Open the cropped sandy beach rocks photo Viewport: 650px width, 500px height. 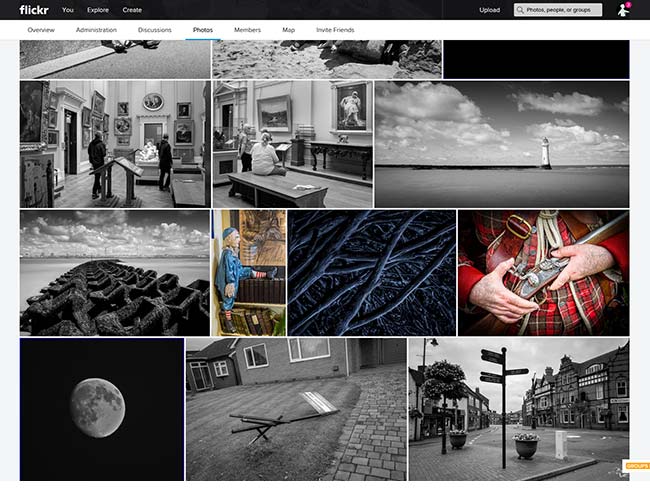(327, 59)
